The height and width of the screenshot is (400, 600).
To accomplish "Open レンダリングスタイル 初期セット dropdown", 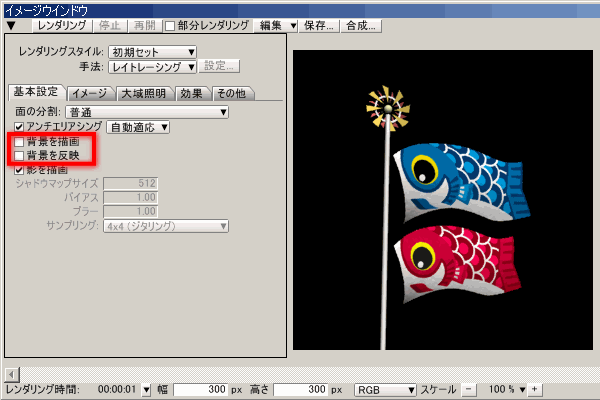I will click(152, 52).
